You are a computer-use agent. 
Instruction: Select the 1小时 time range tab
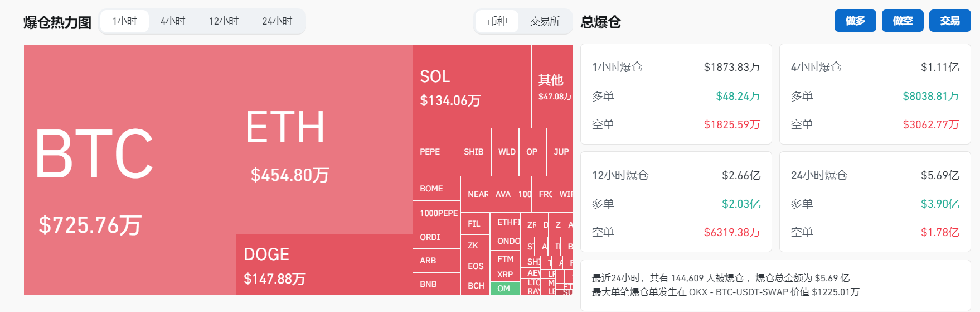(x=124, y=21)
